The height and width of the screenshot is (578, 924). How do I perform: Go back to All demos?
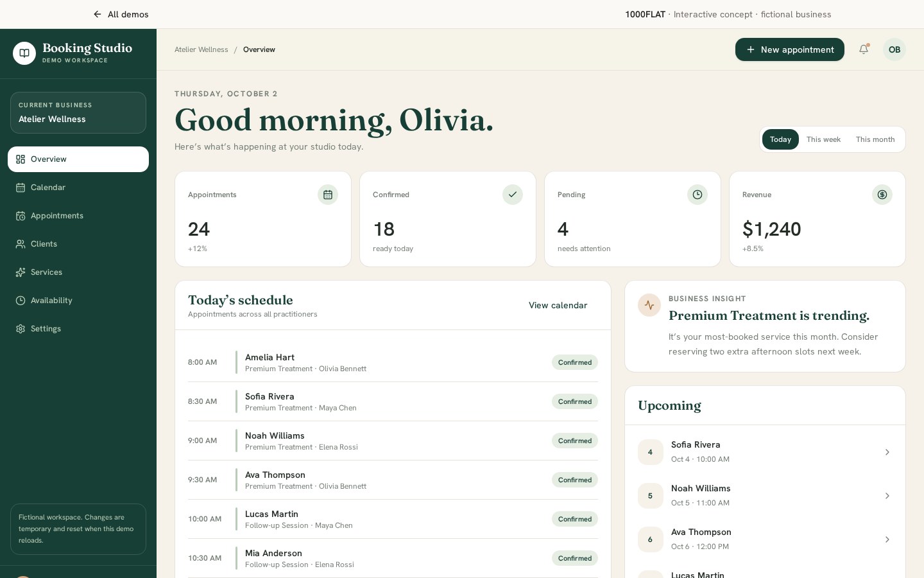pyautogui.click(x=121, y=14)
